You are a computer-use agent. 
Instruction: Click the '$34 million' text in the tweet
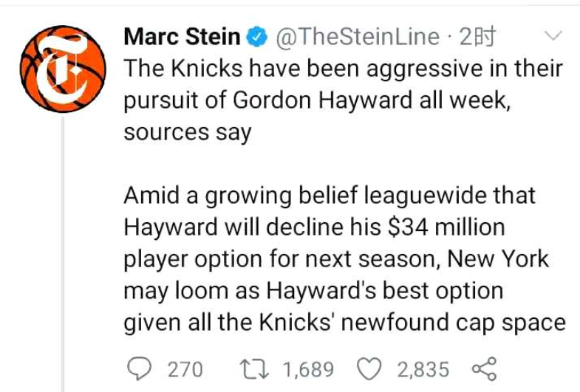[x=446, y=227]
